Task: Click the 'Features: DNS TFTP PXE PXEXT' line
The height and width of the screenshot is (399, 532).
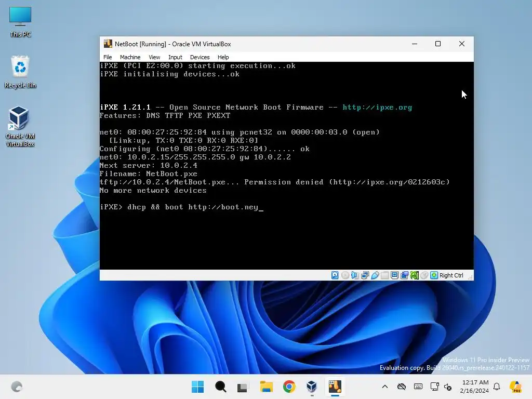Action: click(165, 116)
